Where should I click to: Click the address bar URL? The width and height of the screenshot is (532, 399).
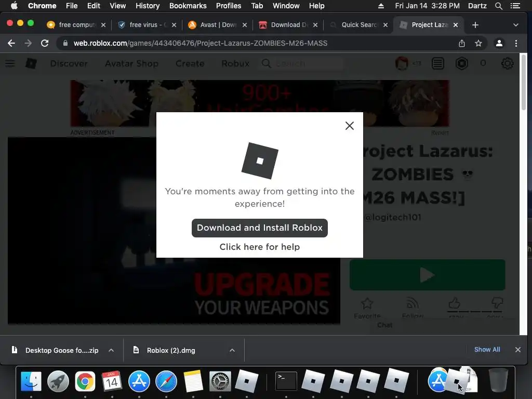[201, 44]
